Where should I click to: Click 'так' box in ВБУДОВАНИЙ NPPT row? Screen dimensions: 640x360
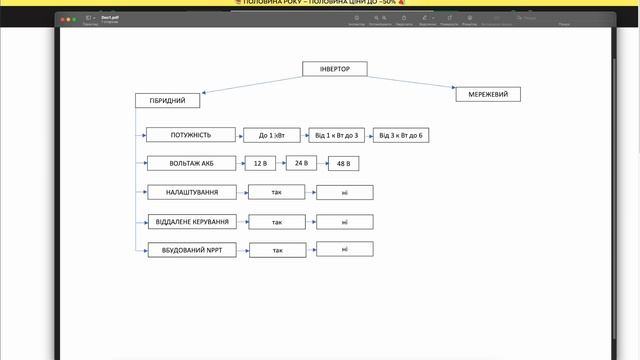[278, 250]
